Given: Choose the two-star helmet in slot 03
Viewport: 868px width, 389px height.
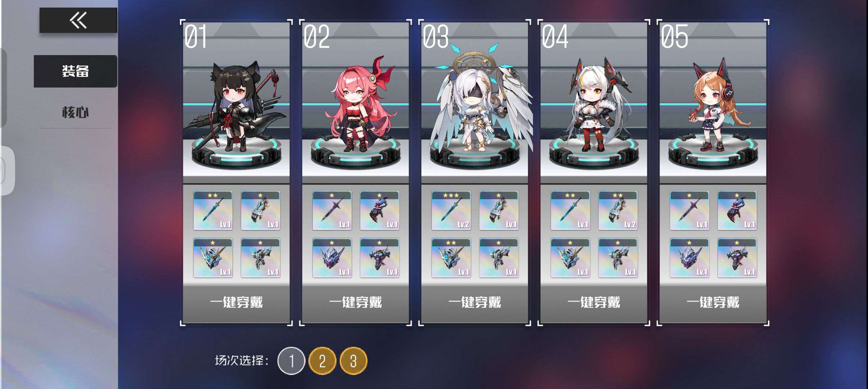Looking at the screenshot, I should [x=451, y=258].
